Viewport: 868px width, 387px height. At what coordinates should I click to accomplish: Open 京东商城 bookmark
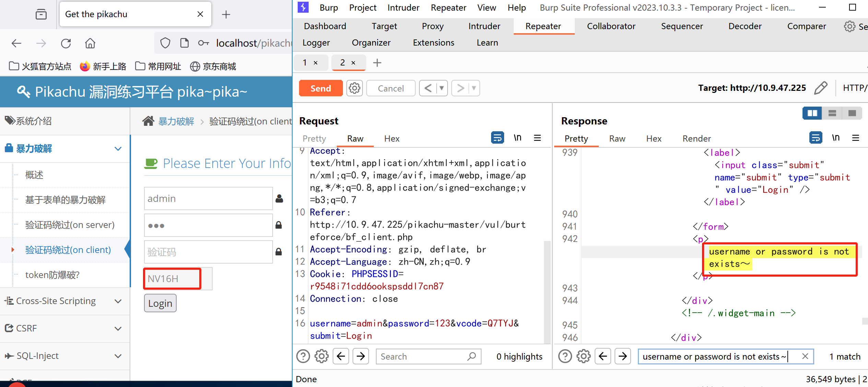tap(213, 66)
